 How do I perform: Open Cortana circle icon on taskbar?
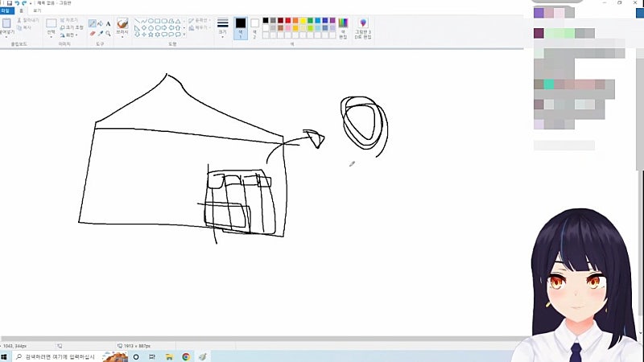click(x=136, y=356)
